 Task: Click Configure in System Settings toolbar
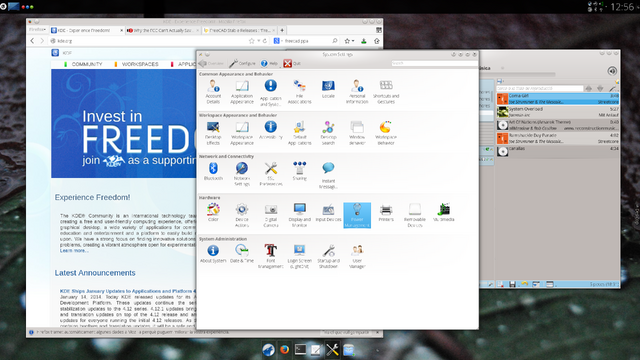click(x=242, y=63)
